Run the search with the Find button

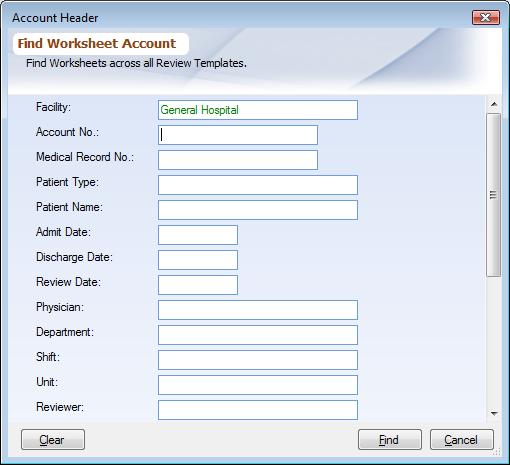[390, 440]
